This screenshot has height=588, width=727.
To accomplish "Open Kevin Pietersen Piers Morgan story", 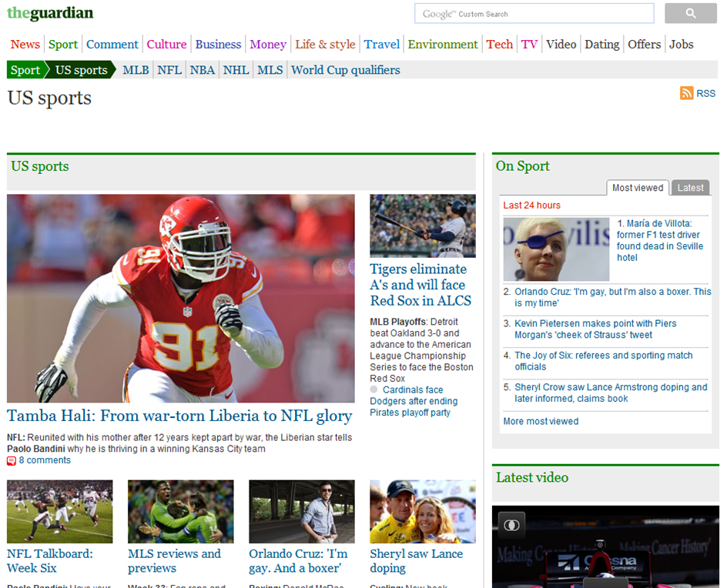I will point(595,329).
